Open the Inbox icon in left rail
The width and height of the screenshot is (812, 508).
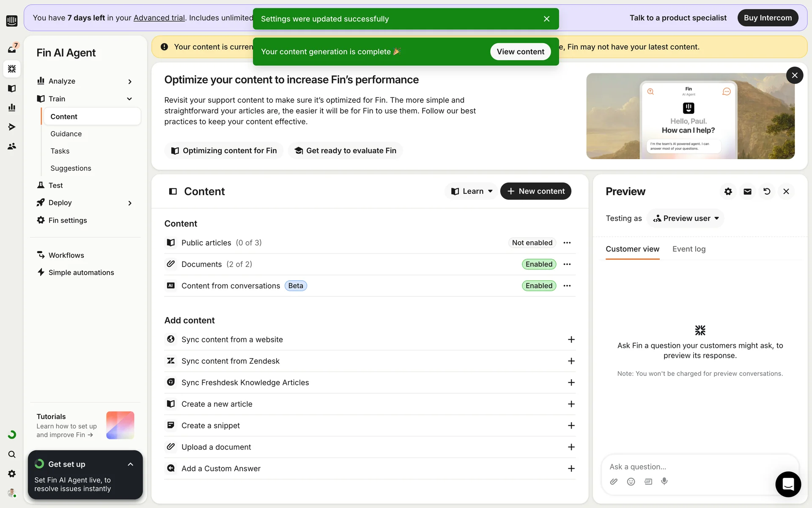click(12, 49)
